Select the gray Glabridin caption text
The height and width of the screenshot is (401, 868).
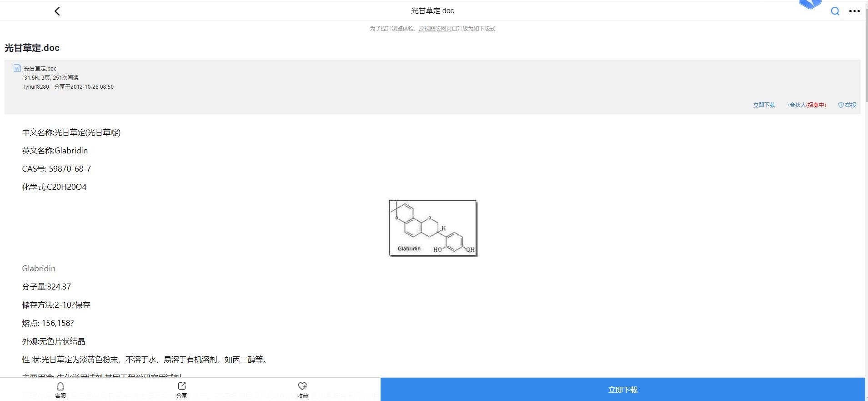tap(39, 269)
